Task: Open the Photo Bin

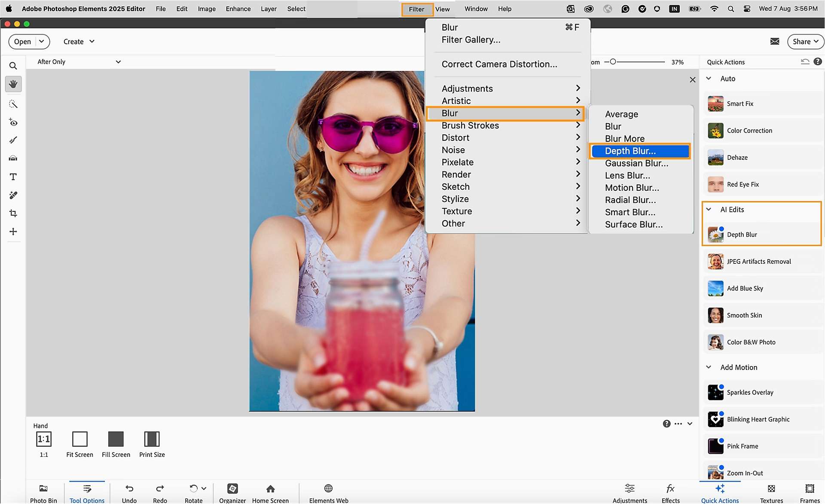Action: [x=43, y=493]
